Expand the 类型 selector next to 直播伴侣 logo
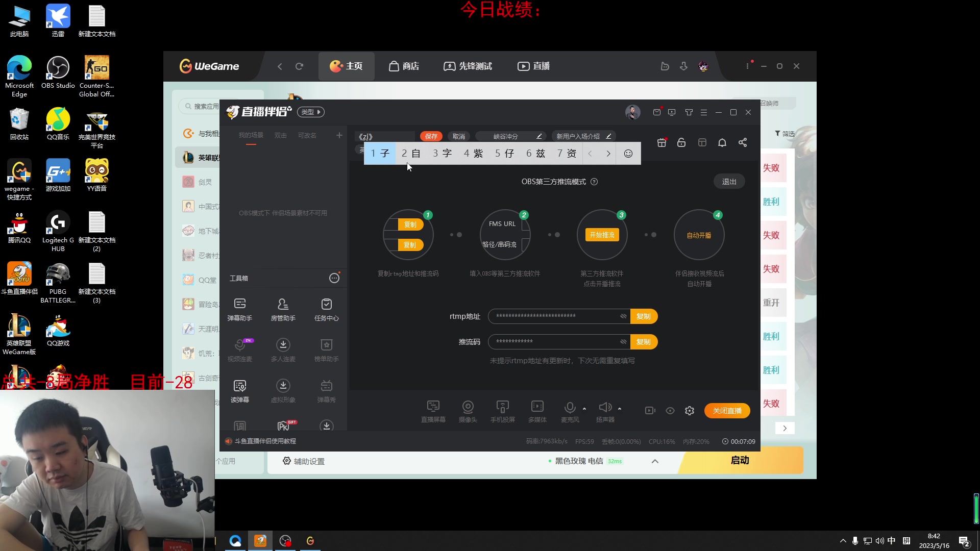 [311, 112]
